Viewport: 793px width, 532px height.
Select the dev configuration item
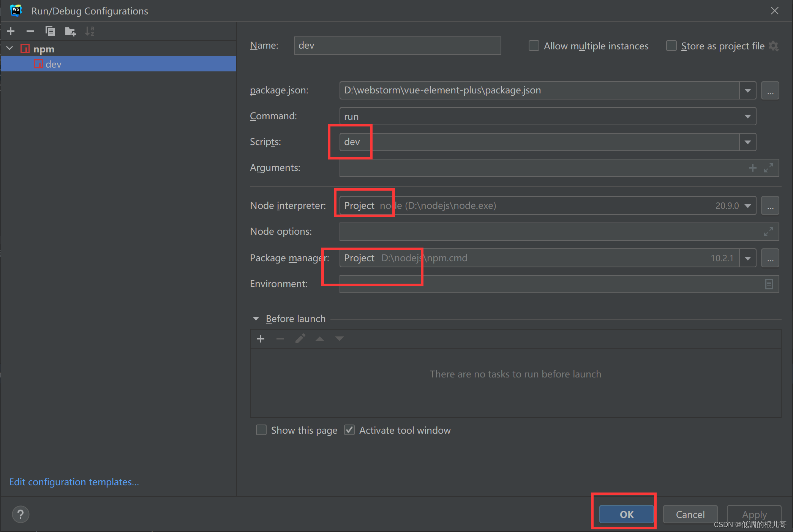coord(54,64)
